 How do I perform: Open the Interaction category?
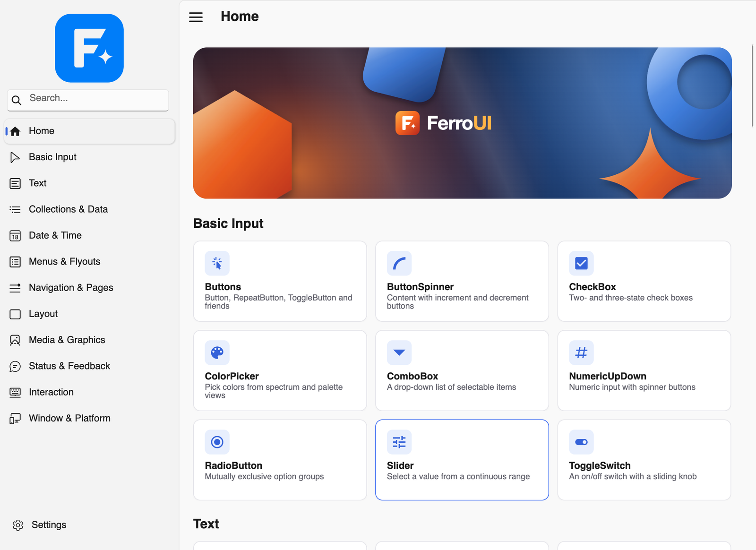(x=89, y=392)
